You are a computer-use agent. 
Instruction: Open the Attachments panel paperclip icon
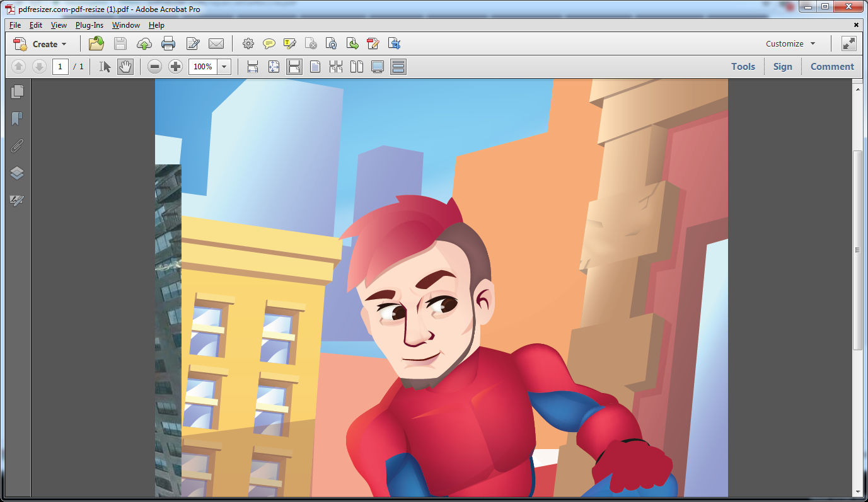pos(17,146)
